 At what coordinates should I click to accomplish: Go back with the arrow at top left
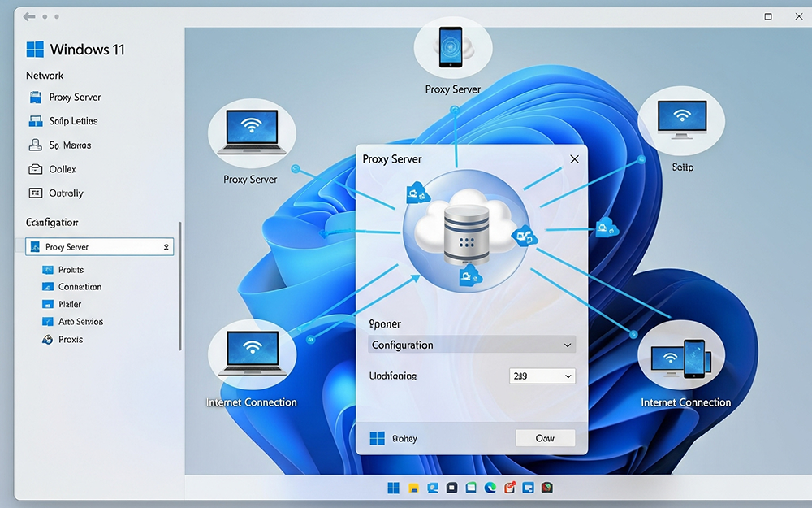pyautogui.click(x=29, y=16)
